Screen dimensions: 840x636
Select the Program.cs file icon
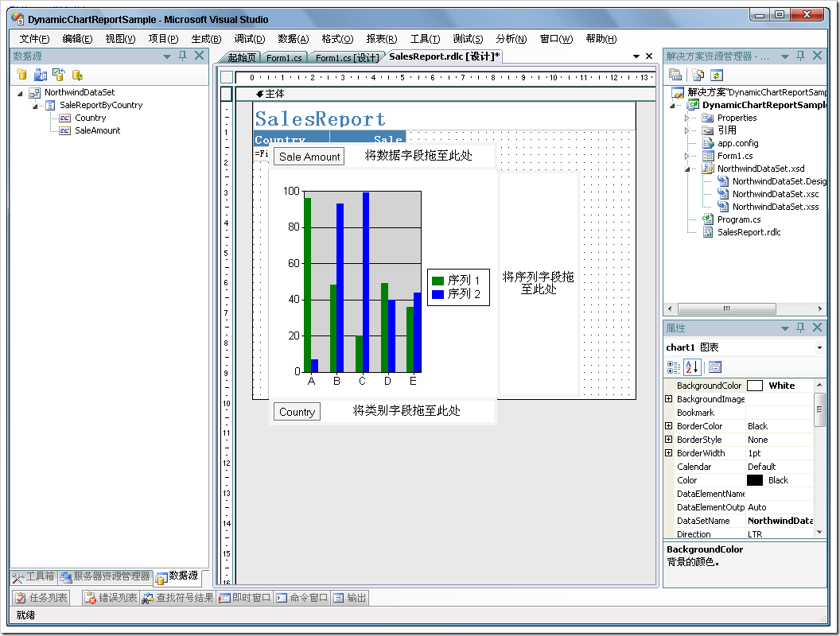tap(708, 219)
